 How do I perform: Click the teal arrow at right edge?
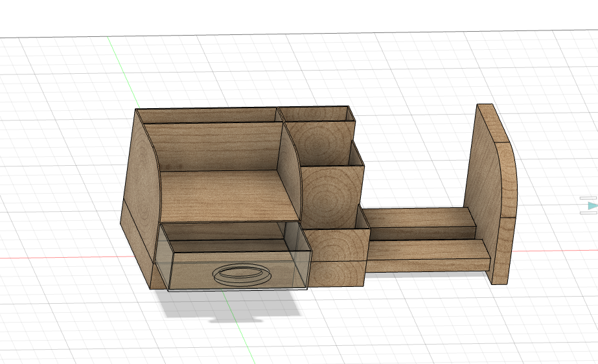[x=593, y=206]
